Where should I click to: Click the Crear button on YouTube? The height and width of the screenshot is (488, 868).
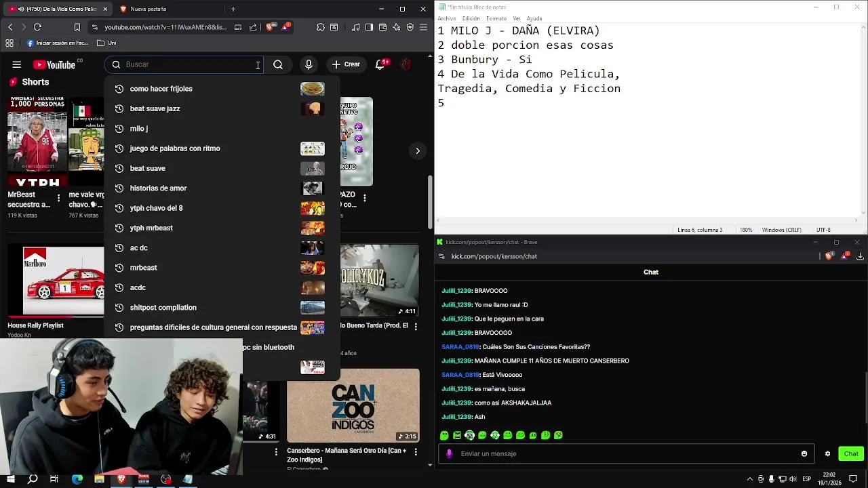346,64
